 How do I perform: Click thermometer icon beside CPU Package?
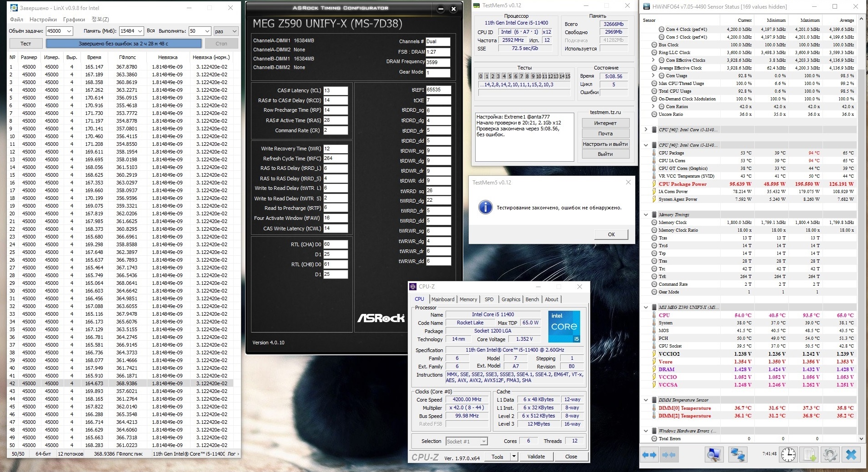pos(654,153)
